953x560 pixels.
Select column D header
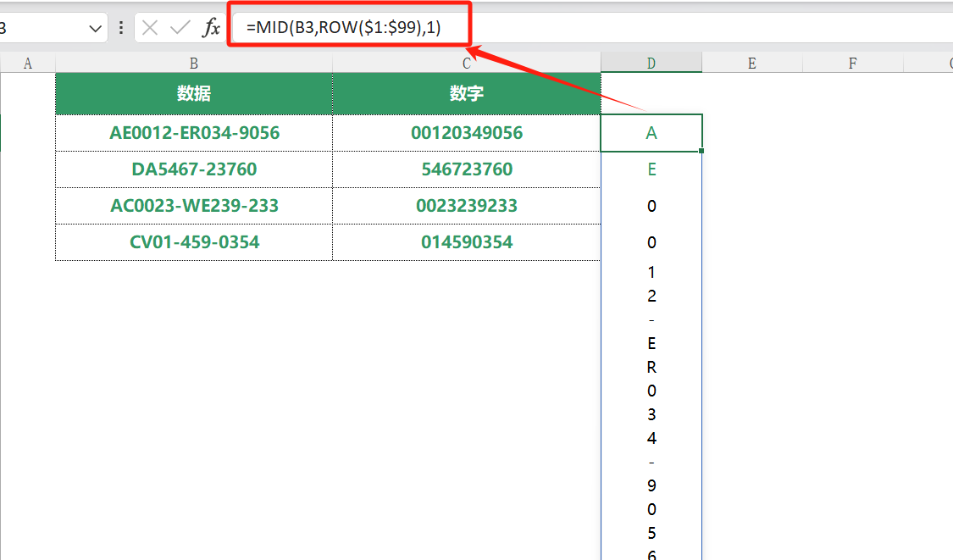[651, 64]
